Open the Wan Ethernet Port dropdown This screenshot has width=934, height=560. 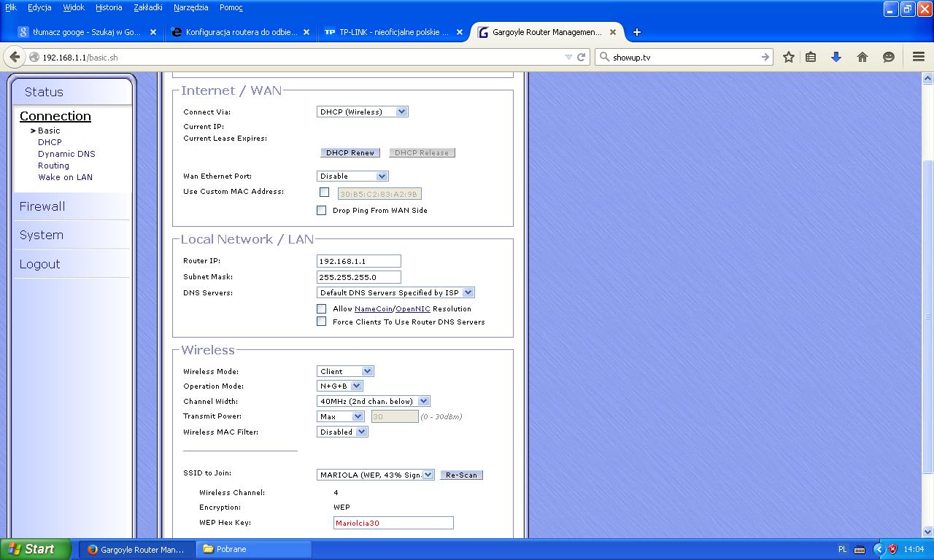click(352, 176)
